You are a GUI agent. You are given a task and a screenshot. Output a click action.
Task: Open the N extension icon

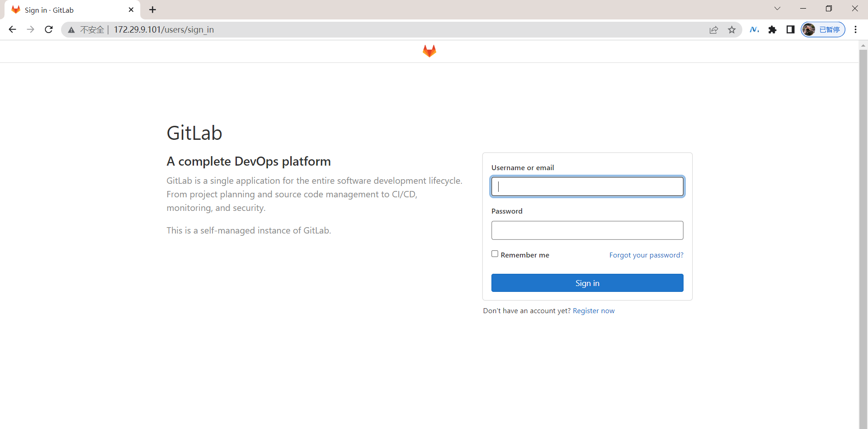tap(754, 29)
